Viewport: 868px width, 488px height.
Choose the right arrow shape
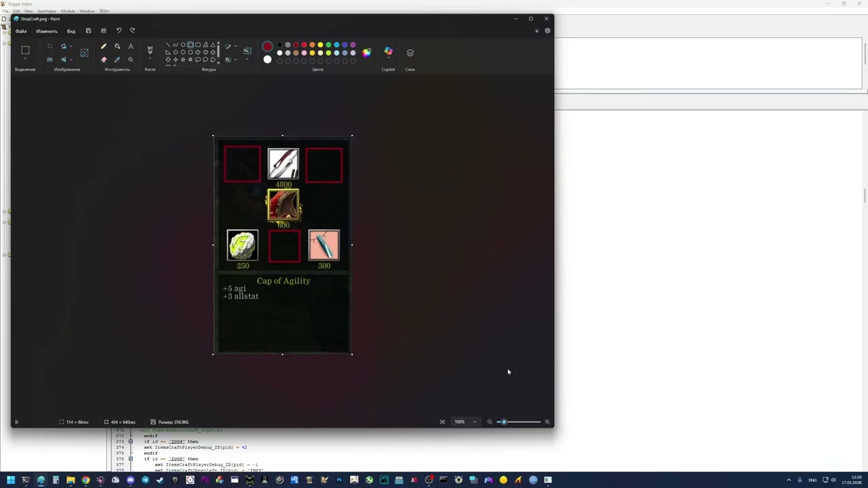tap(198, 52)
